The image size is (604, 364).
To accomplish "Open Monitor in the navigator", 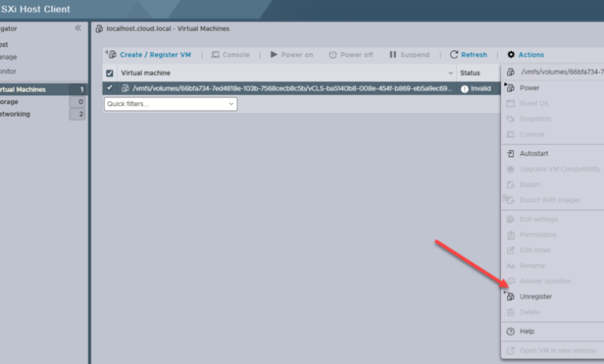I will (9, 72).
